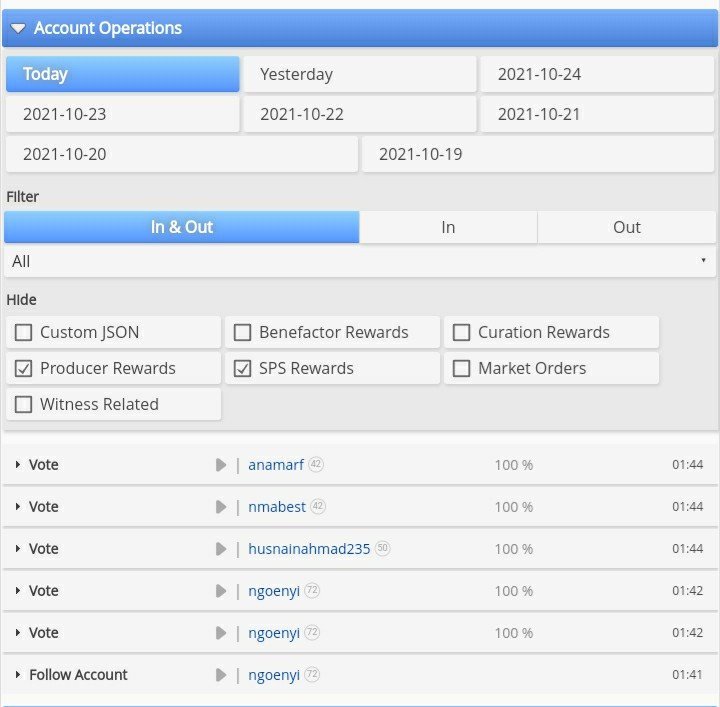Choose the In & Out filter
720x707 pixels.
[182, 227]
